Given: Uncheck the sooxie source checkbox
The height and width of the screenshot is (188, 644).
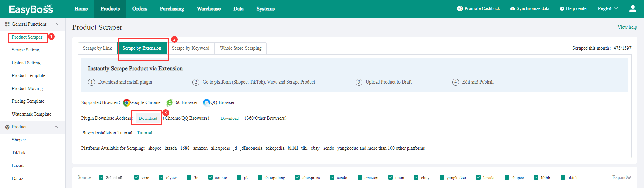Looking at the screenshot, I should pos(210,178).
